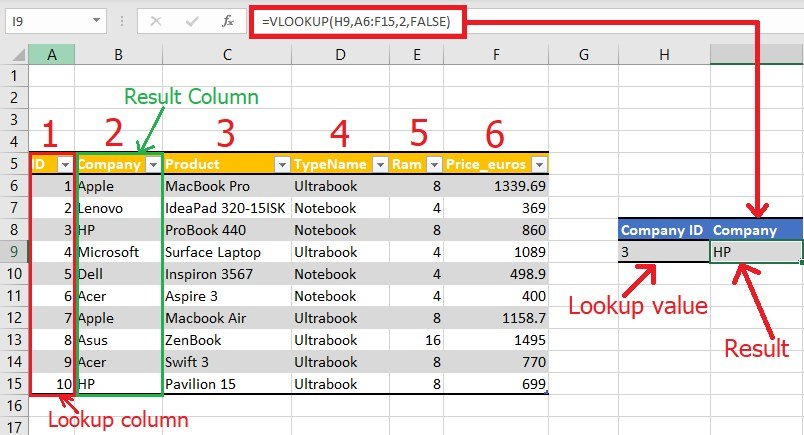Click the price cell '498.9'

496,274
